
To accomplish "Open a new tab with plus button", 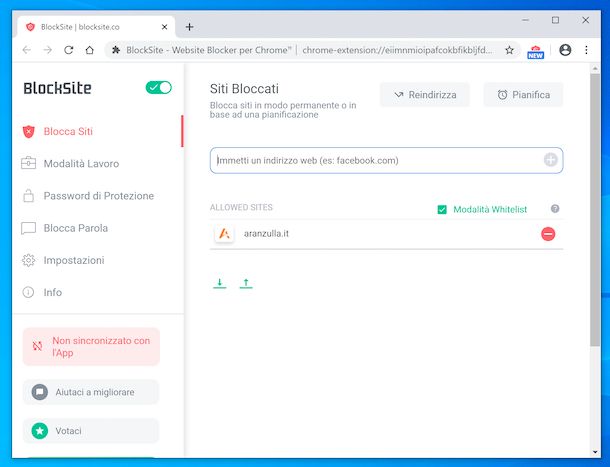I will coord(189,27).
